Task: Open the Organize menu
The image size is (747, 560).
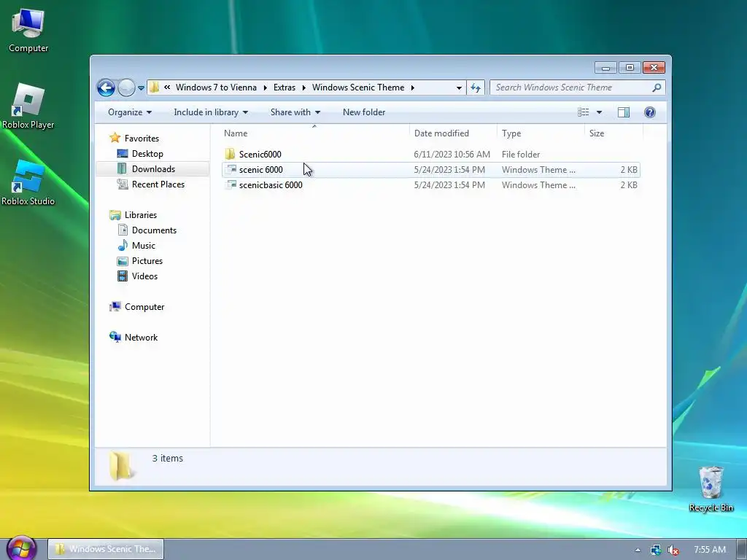Action: 130,112
